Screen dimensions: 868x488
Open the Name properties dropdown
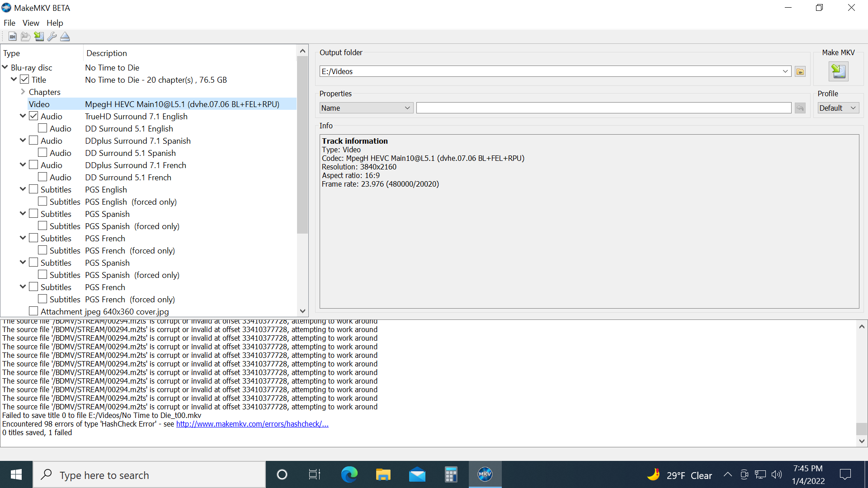point(366,108)
